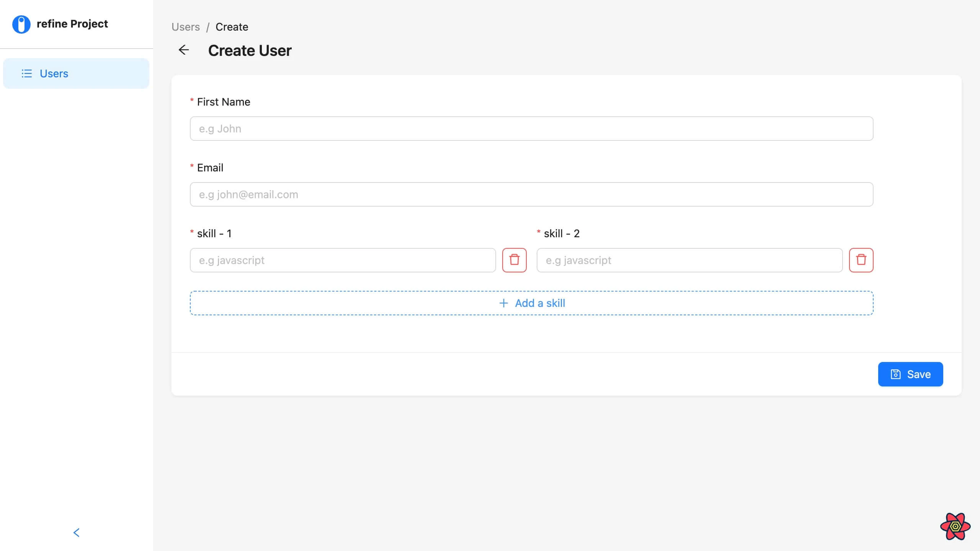Click the floppy disk icon on Save
The width and height of the screenshot is (980, 551).
896,374
